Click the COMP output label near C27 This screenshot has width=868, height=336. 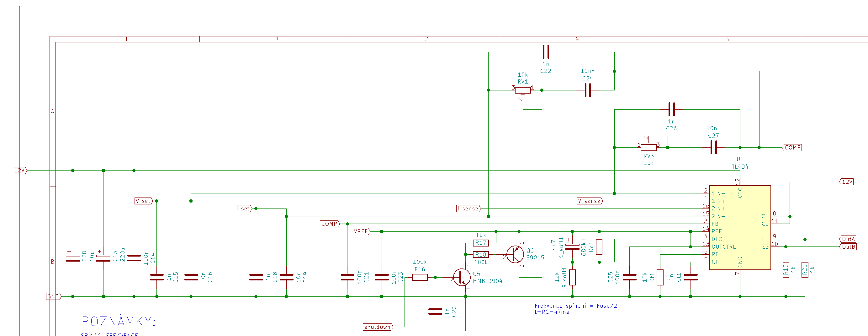coord(792,147)
